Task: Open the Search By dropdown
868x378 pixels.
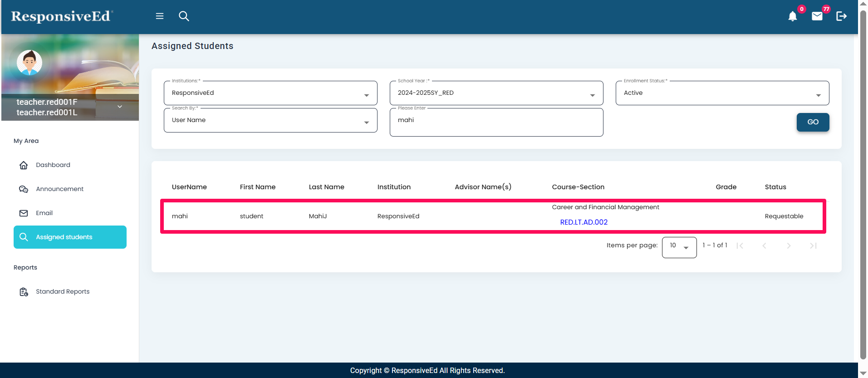Action: coord(270,120)
